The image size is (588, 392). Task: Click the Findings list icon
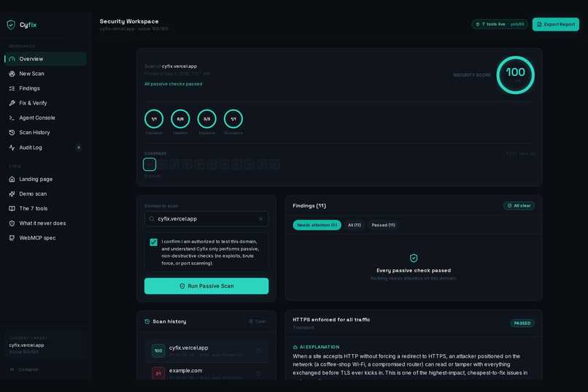12,88
